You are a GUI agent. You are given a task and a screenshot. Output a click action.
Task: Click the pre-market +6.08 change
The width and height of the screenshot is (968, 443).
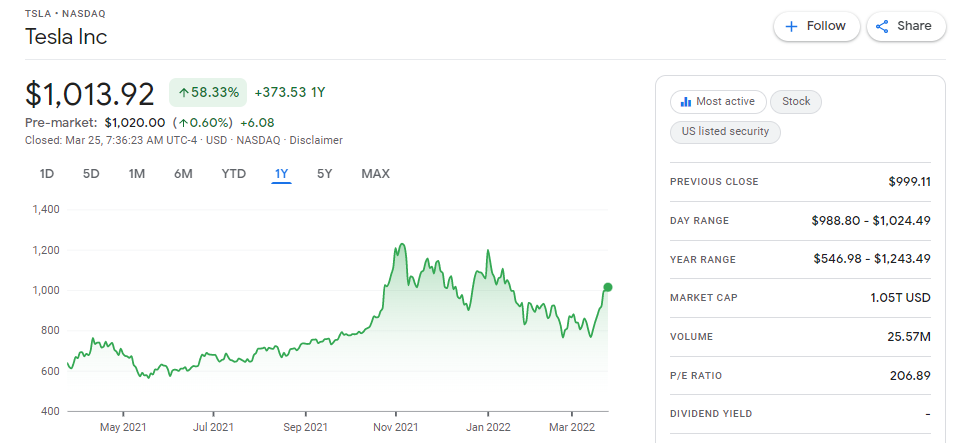click(257, 122)
